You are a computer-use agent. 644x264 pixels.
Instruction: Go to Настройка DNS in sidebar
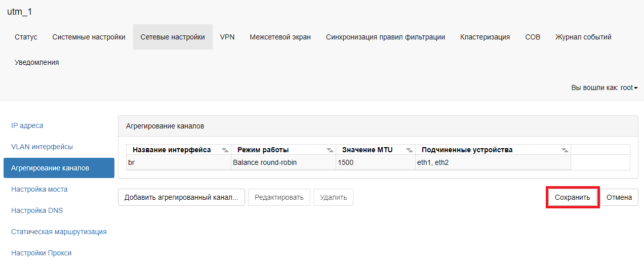click(x=37, y=210)
